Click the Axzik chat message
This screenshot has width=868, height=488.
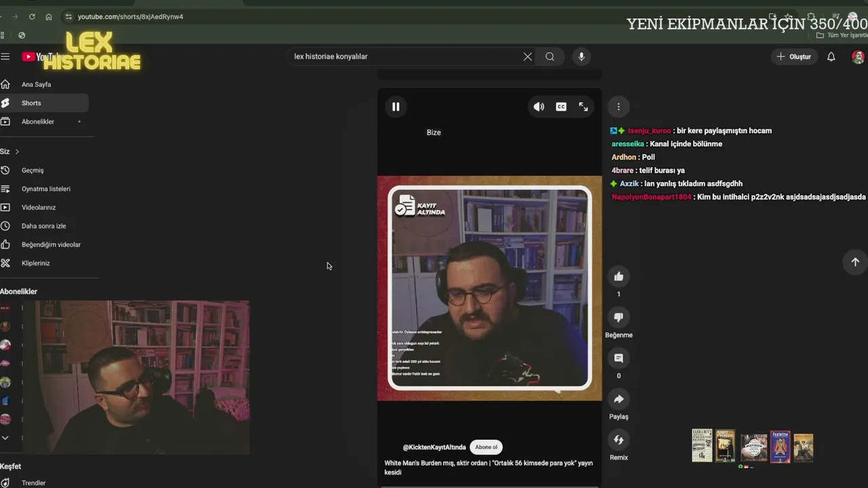(676, 184)
